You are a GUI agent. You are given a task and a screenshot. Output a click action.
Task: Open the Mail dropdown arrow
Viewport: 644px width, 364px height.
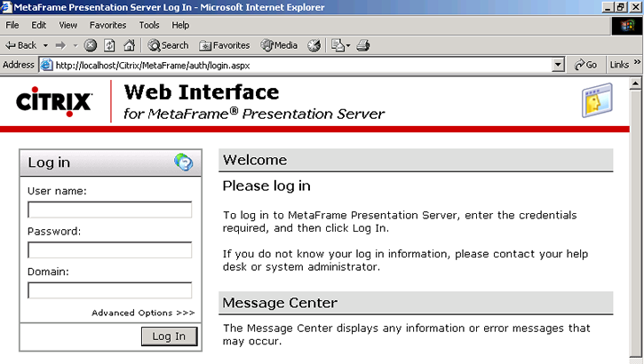tap(348, 45)
